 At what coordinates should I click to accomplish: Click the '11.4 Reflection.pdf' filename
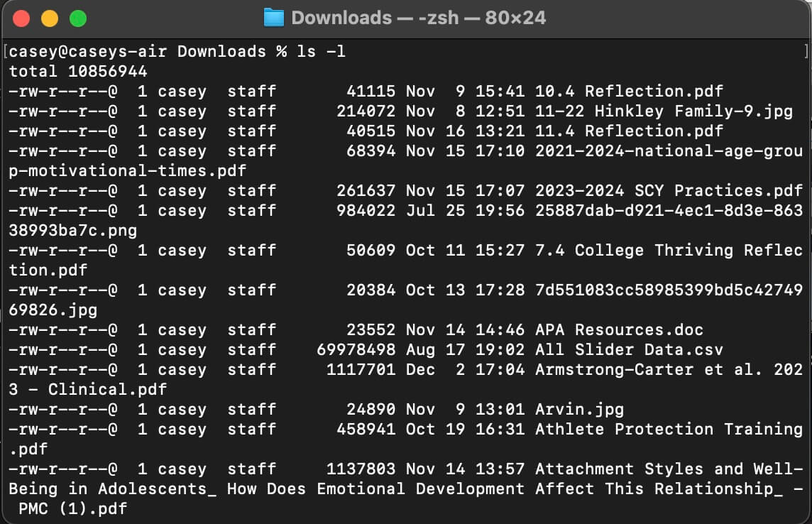[x=629, y=131]
